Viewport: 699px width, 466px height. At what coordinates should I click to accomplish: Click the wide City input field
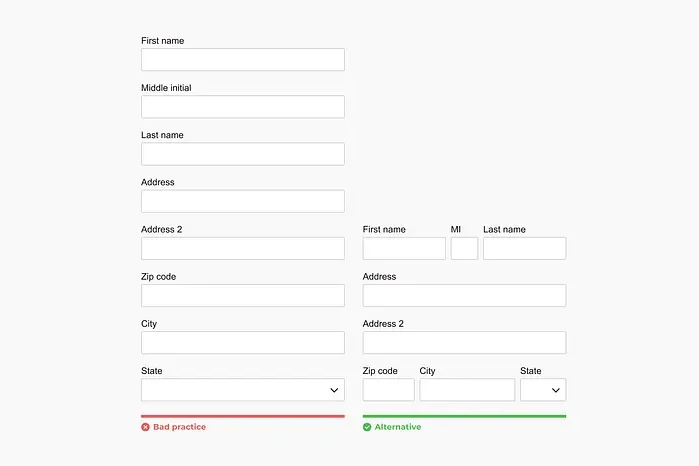coord(243,342)
